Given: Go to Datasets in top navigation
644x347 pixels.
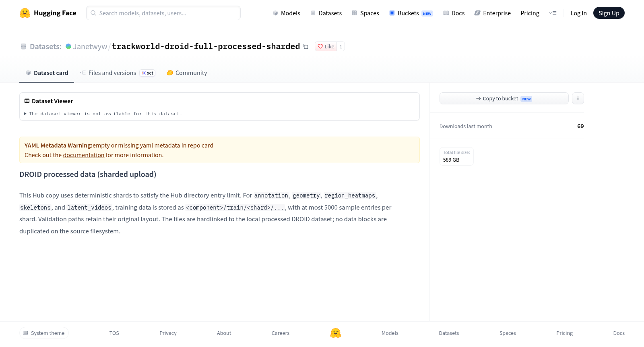Looking at the screenshot, I should coord(326,13).
